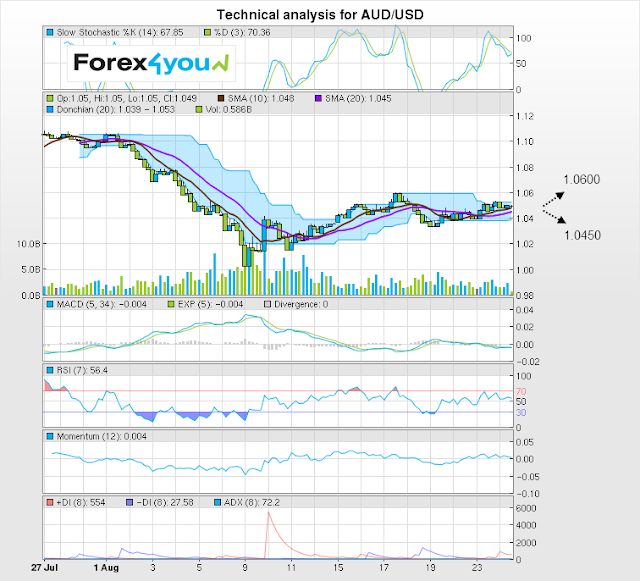Click the '9' date axis label
Screen dimensions: 640x581
(245, 568)
